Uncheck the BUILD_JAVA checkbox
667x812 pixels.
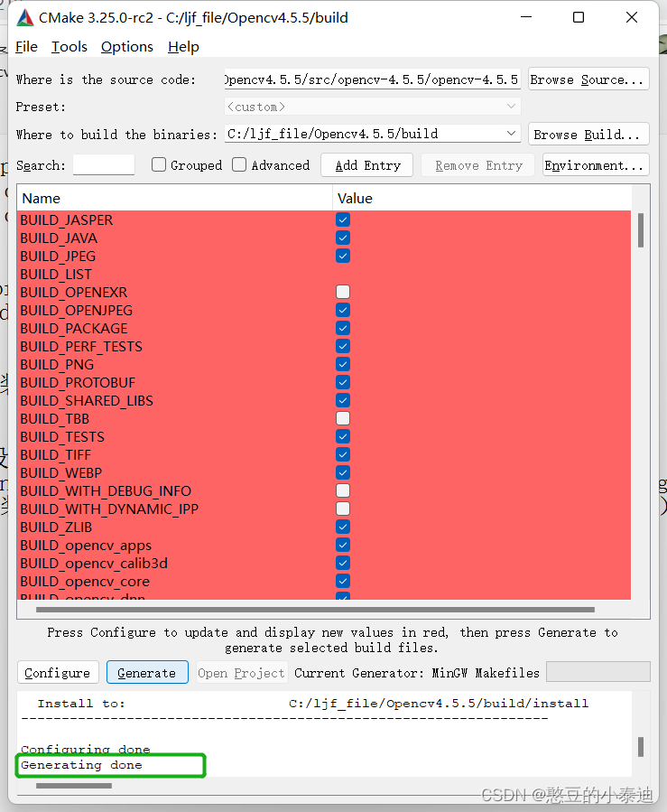(x=343, y=238)
